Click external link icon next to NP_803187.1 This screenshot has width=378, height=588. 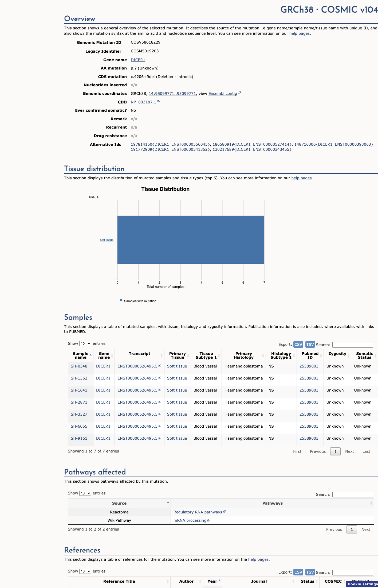click(159, 101)
